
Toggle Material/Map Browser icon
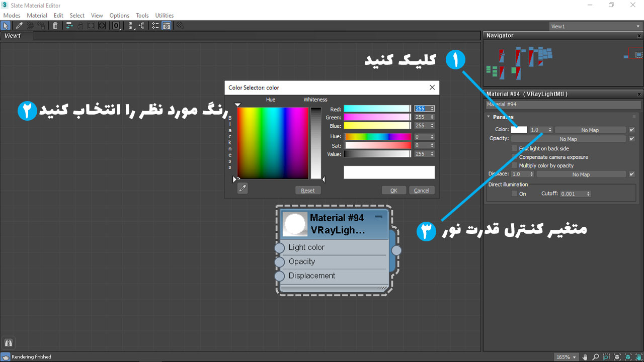click(x=155, y=26)
